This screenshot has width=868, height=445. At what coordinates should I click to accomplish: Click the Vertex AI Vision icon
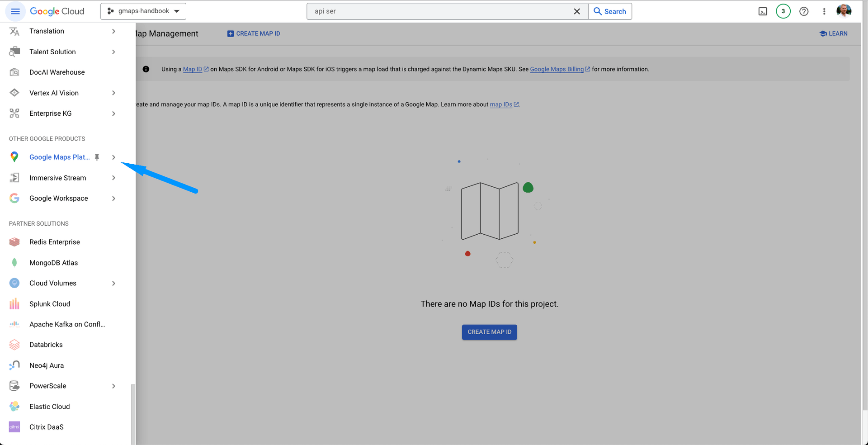coord(14,93)
